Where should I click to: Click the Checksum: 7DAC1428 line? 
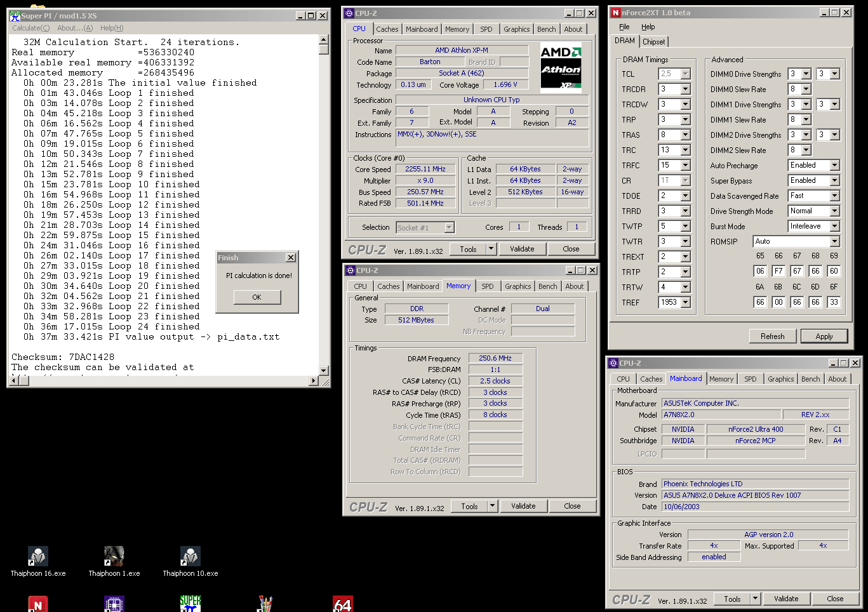pos(63,357)
